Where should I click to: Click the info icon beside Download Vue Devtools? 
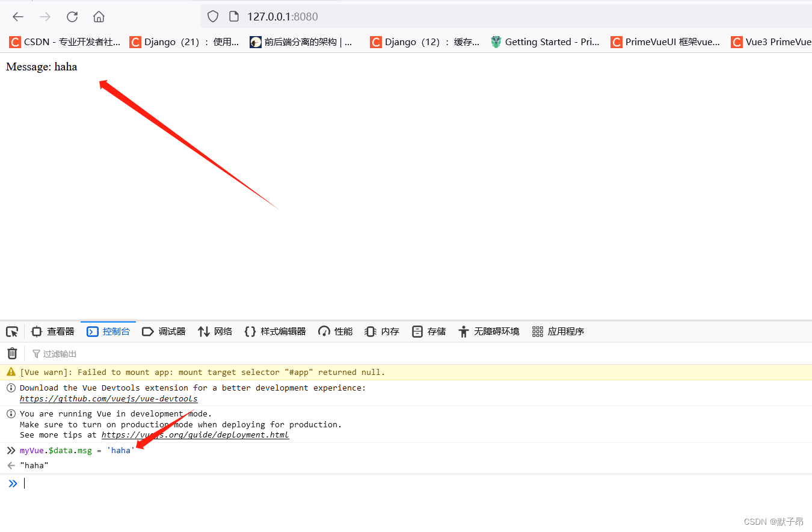pos(11,388)
